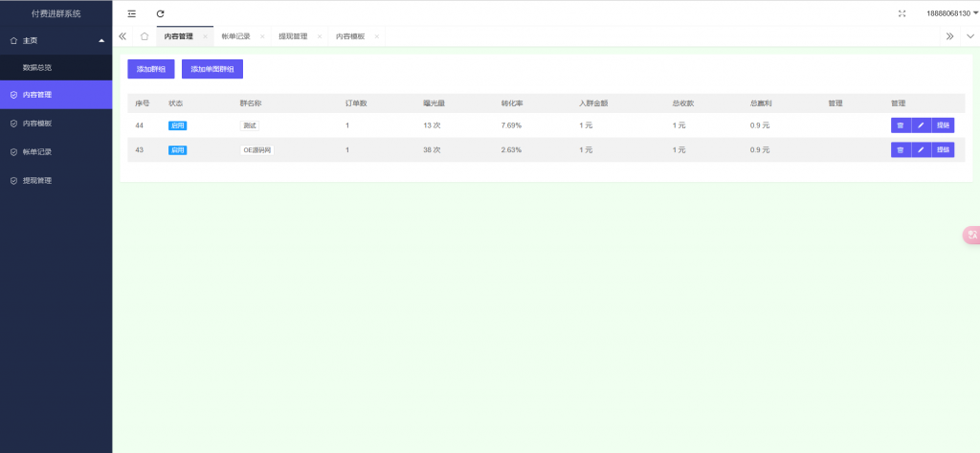The image size is (980, 453).
Task: Go to the home tab icon
Action: click(x=144, y=36)
